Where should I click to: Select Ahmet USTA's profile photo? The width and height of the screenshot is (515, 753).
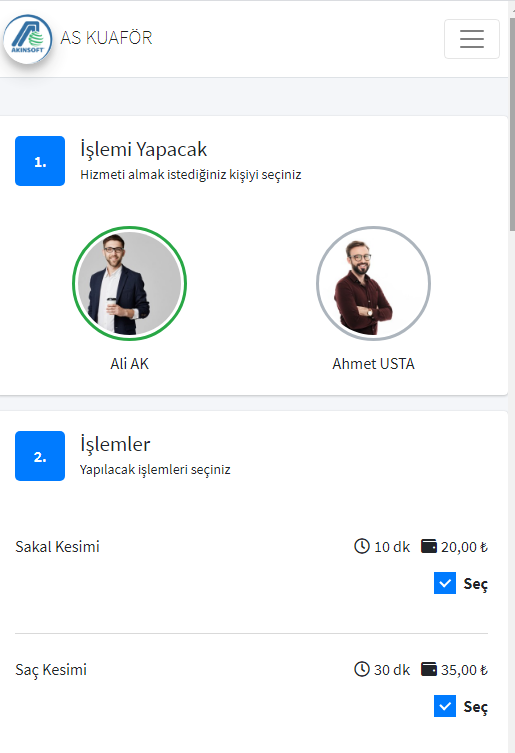[x=373, y=283]
